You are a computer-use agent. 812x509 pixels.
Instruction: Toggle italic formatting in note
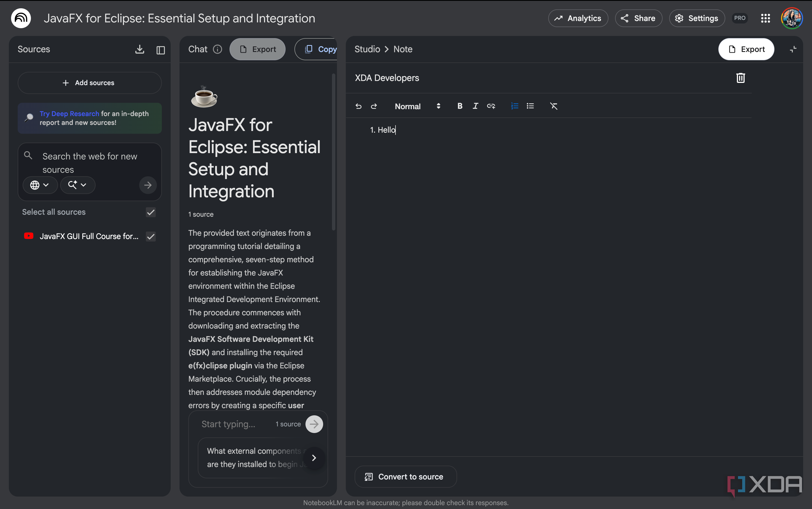[475, 106]
